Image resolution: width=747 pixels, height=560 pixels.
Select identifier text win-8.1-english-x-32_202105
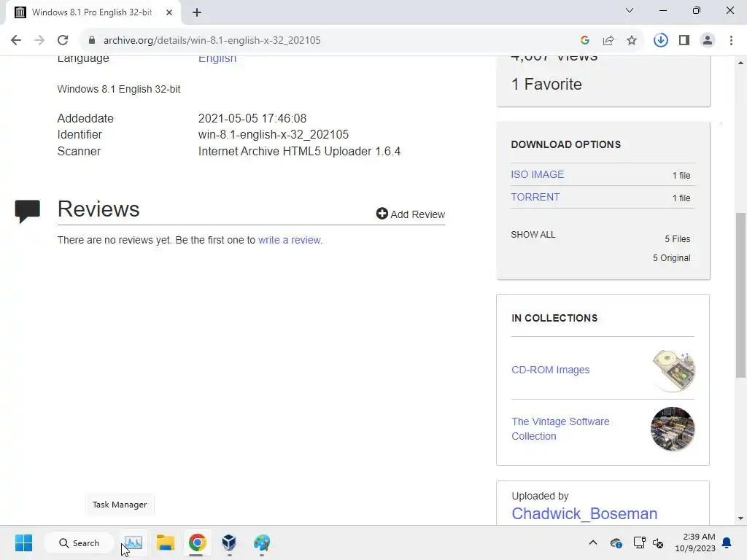coord(274,135)
